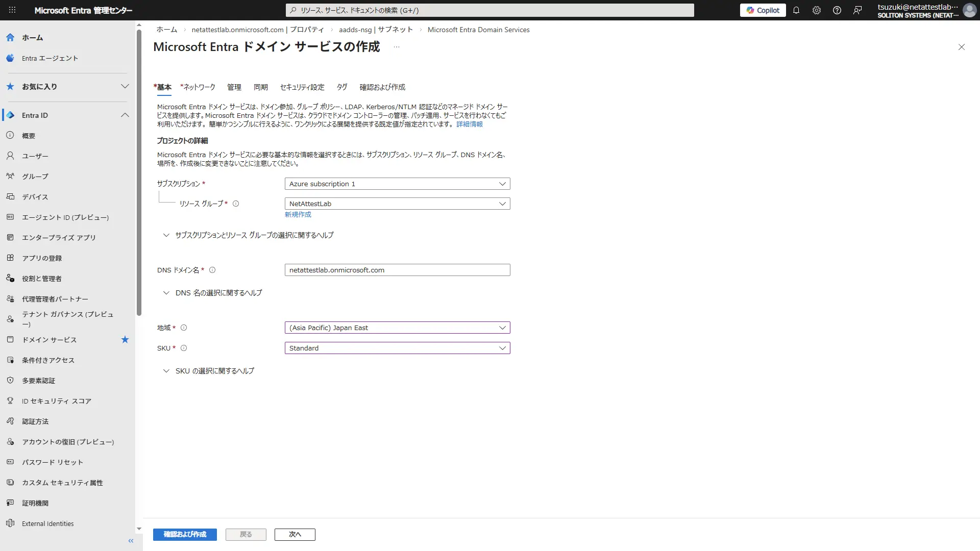Click the info icon next to DNS ドメイン名
Viewport: 980px width, 551px height.
tap(212, 270)
